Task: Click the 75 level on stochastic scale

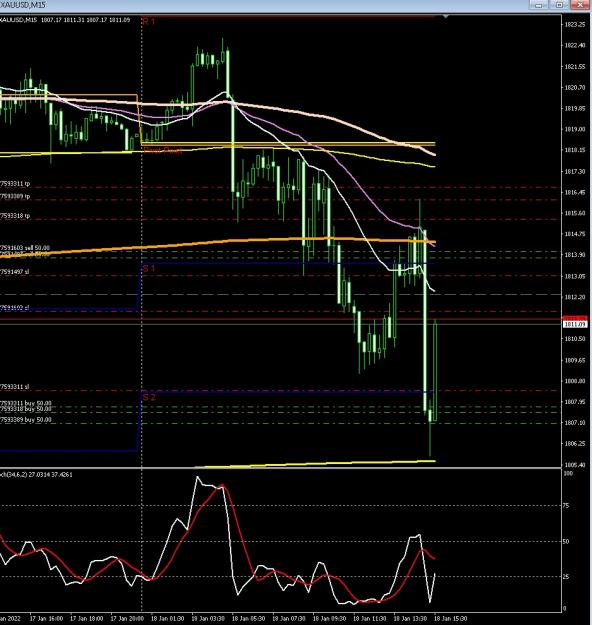Action: (566, 506)
